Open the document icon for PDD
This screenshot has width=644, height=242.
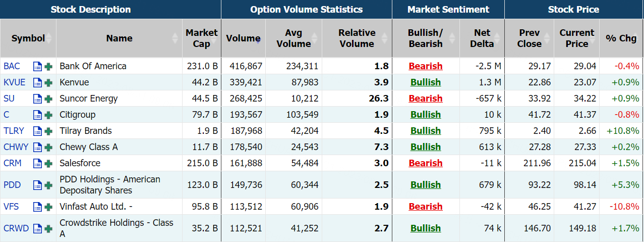point(37,185)
